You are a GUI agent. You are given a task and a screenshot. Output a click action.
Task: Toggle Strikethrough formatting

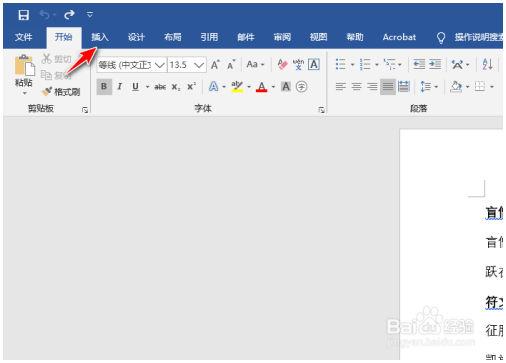coord(160,87)
